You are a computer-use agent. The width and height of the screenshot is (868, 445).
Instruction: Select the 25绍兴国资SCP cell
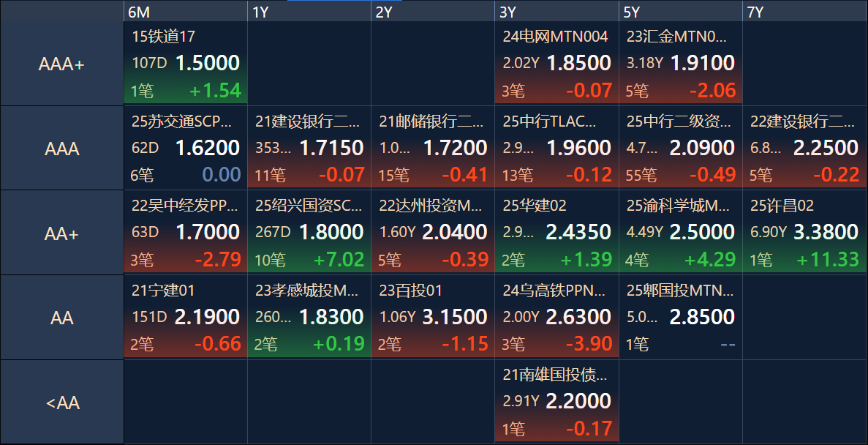[309, 232]
